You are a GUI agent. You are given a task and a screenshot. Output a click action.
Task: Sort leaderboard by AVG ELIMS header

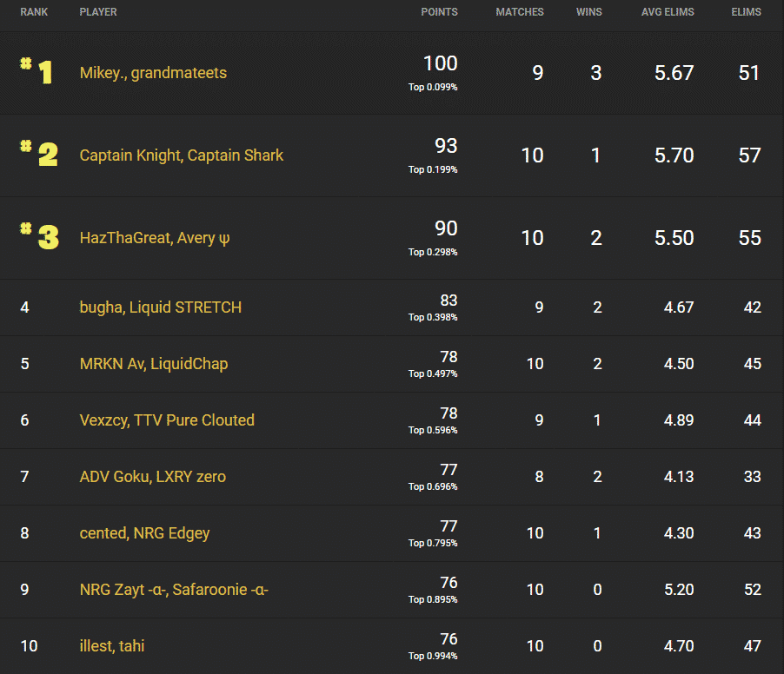[668, 12]
